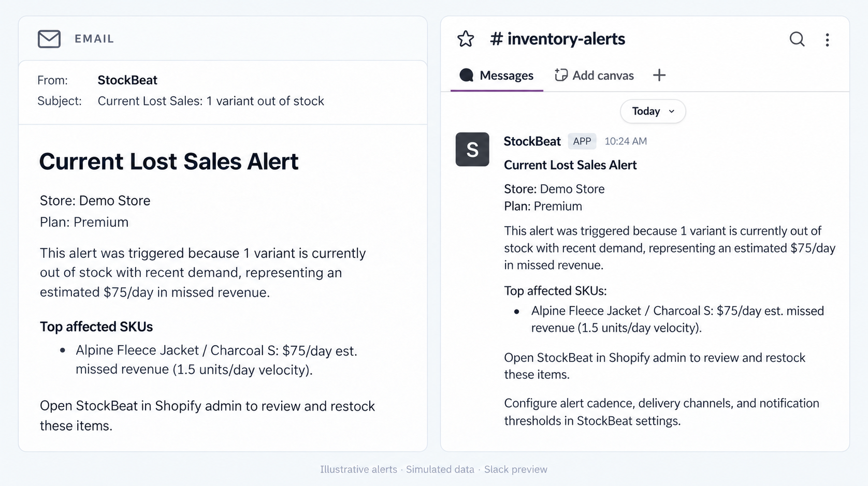Click the Slack alert trigger paragraph
Viewport: 868px width, 486px height.
click(x=670, y=248)
